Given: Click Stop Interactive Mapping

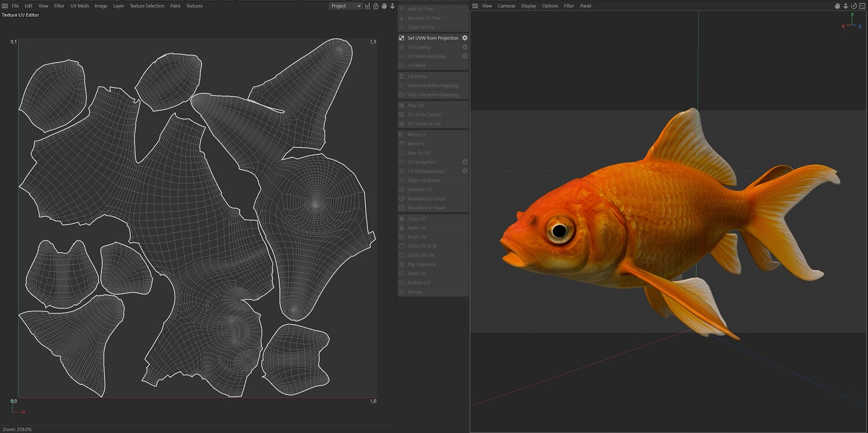Looking at the screenshot, I should pos(433,94).
